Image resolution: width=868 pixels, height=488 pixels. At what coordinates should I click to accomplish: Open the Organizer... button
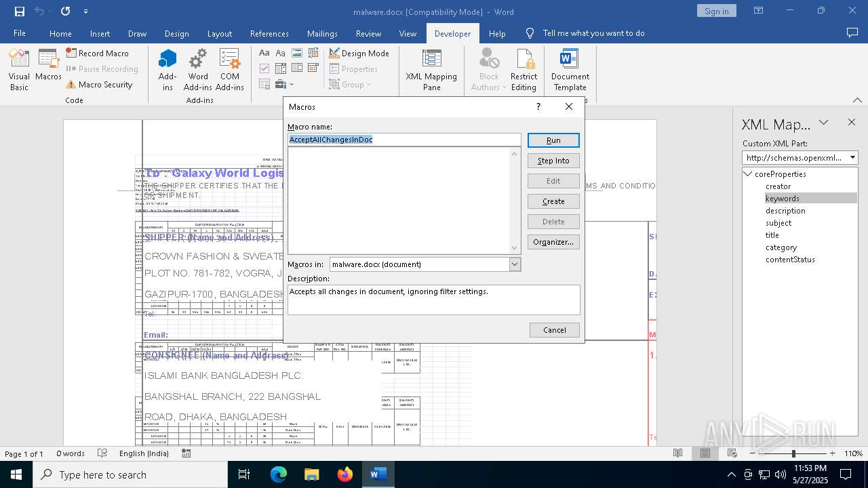553,242
